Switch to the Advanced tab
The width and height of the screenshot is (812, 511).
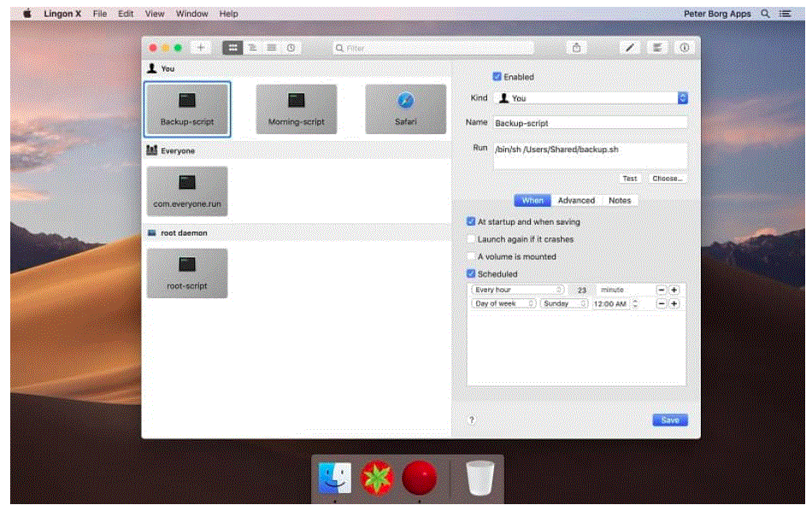576,200
